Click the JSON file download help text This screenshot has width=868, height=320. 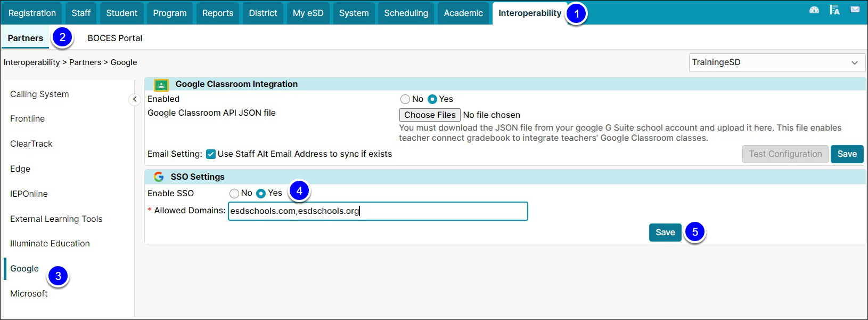click(x=620, y=133)
